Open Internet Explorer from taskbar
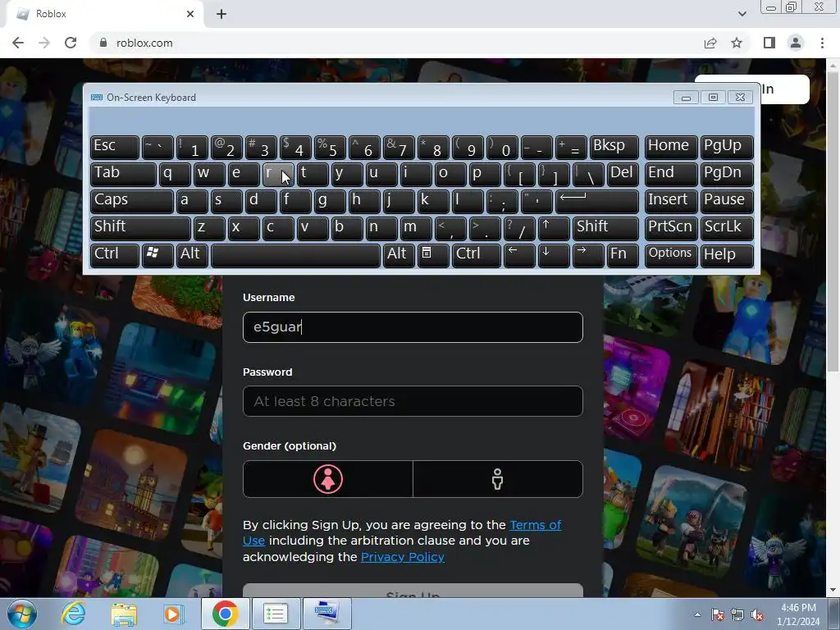Image resolution: width=840 pixels, height=630 pixels. (73, 614)
